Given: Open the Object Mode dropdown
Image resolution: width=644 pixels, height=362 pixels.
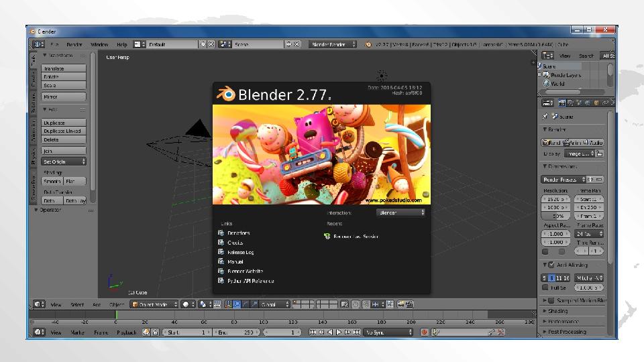Looking at the screenshot, I should coord(154,304).
